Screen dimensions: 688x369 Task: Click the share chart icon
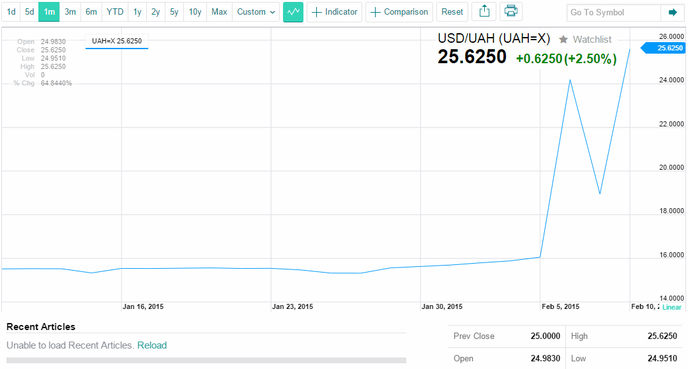tap(484, 12)
